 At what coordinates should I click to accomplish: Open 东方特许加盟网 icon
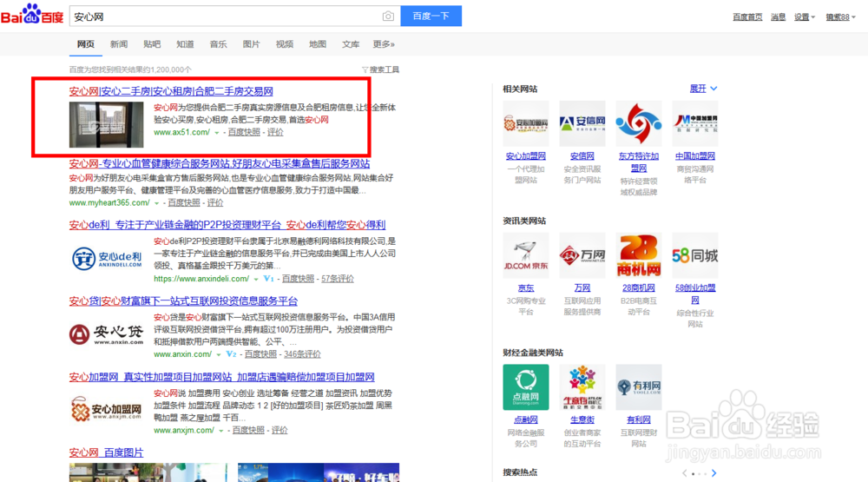[x=639, y=123]
